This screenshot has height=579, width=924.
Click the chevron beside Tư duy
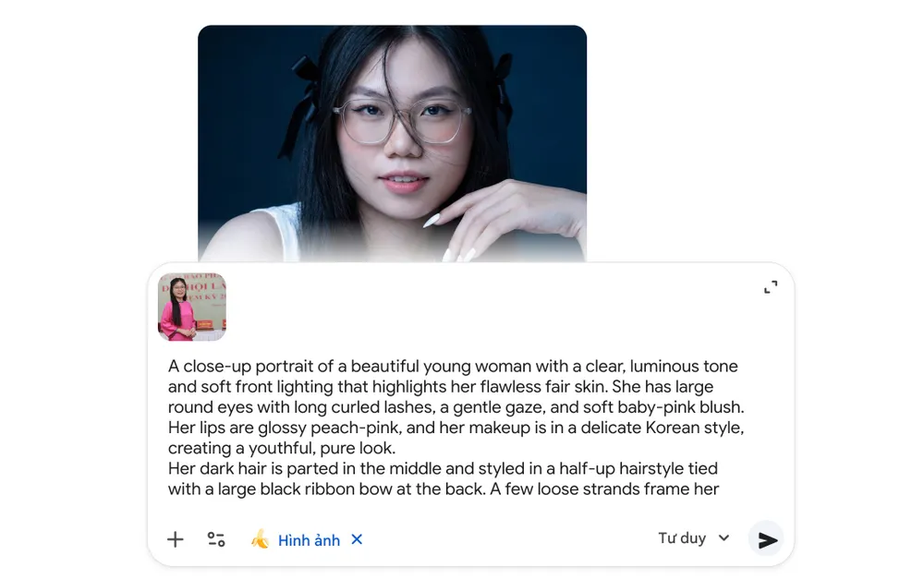click(x=724, y=538)
